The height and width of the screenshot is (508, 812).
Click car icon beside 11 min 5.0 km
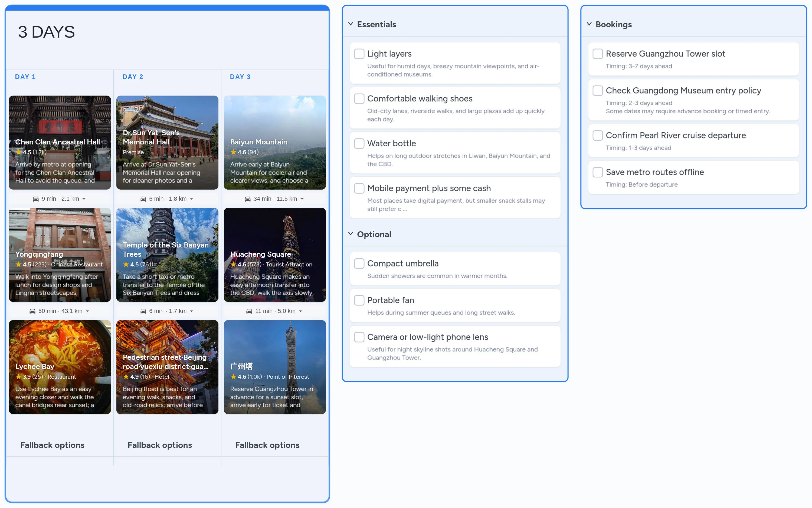point(249,311)
